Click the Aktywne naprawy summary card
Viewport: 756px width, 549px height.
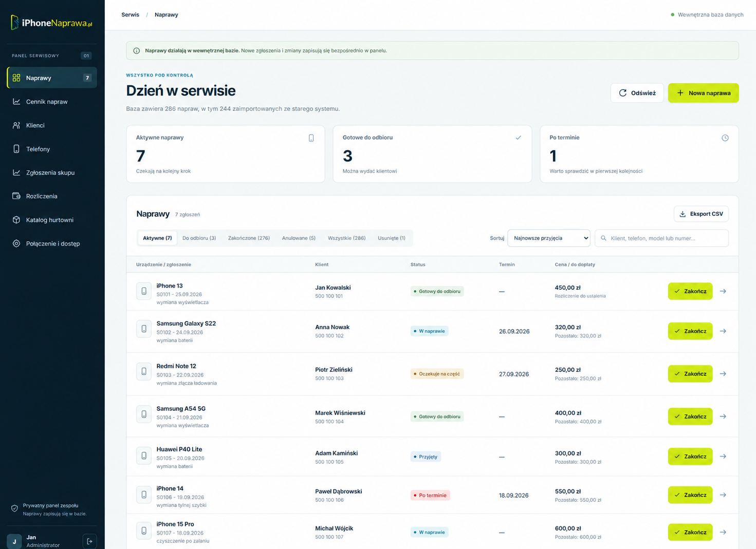point(226,154)
